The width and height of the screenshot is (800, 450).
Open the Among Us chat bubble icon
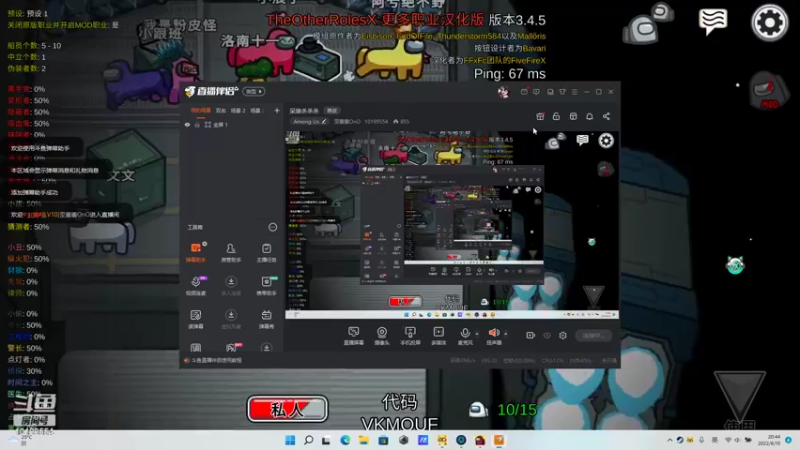(713, 22)
